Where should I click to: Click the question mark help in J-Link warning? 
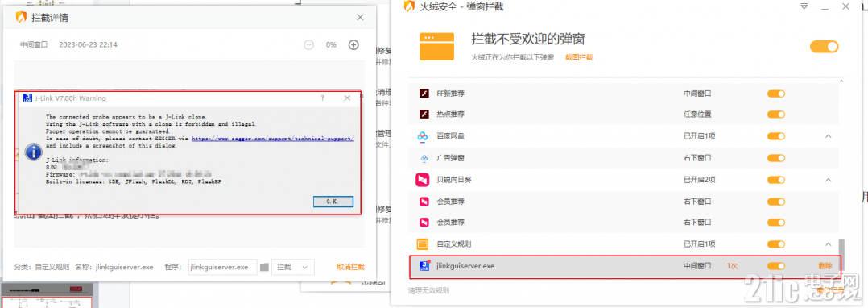click(323, 98)
